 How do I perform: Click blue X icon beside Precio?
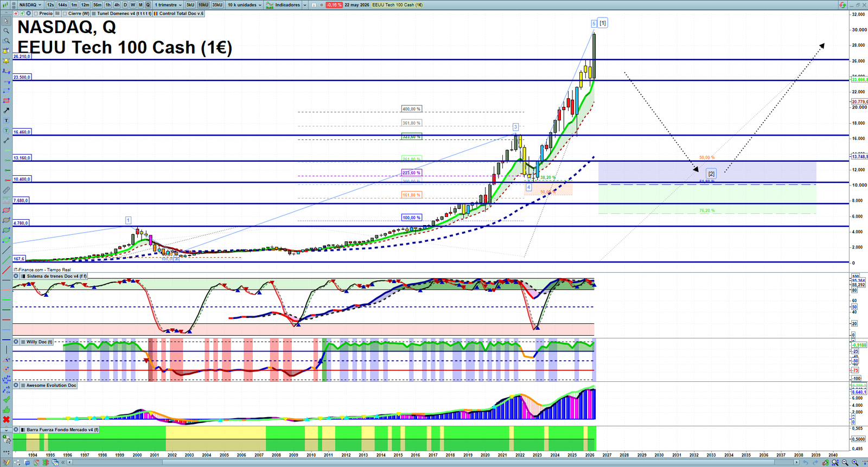pos(28,14)
